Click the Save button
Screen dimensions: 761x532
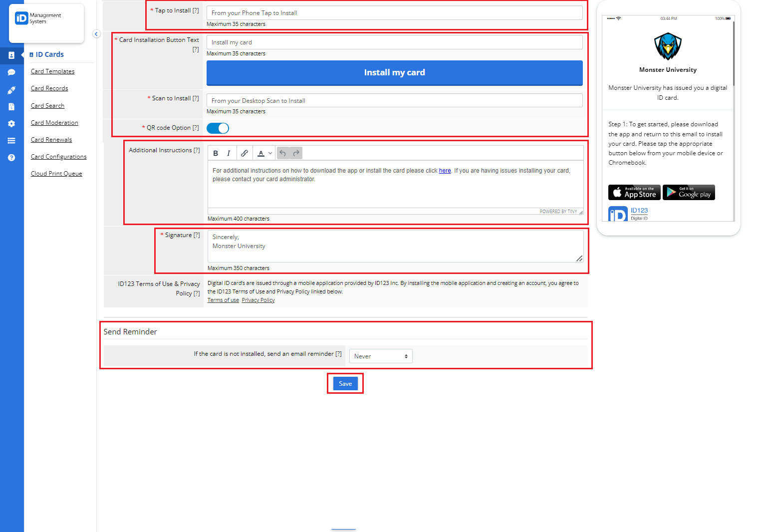pyautogui.click(x=345, y=383)
